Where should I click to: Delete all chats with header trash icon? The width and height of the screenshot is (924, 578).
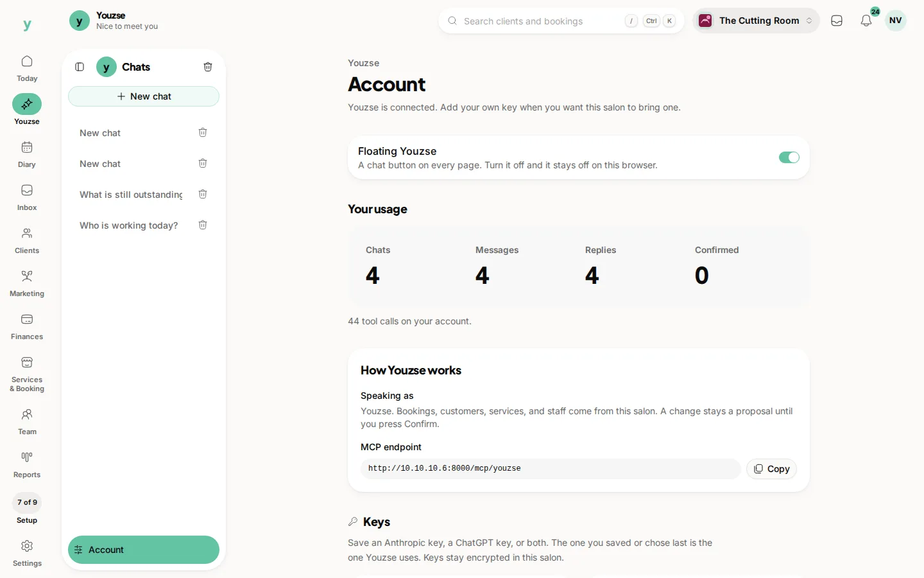[x=208, y=67]
